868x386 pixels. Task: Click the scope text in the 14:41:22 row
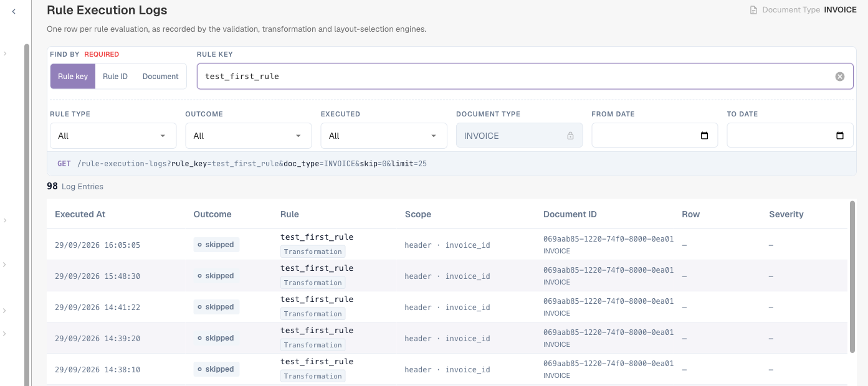[x=447, y=308]
